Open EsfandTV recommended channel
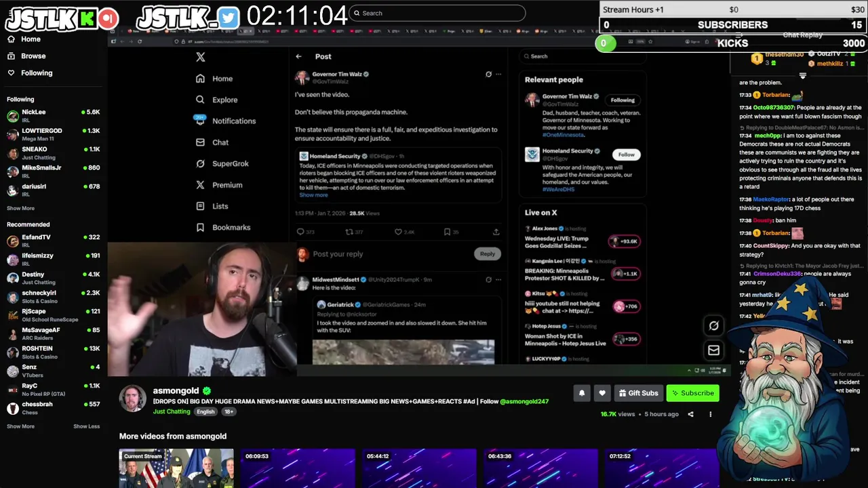The width and height of the screenshot is (868, 488). pyautogui.click(x=53, y=241)
